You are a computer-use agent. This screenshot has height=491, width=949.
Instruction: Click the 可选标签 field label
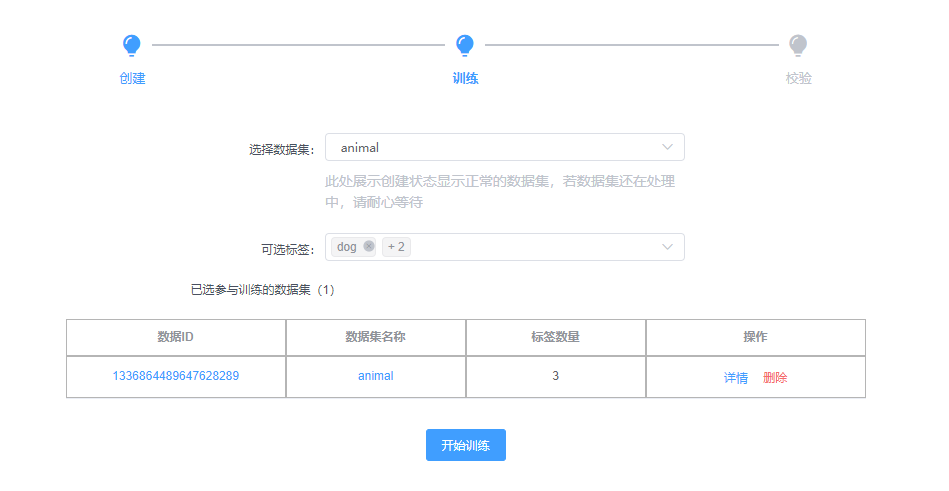coord(288,249)
